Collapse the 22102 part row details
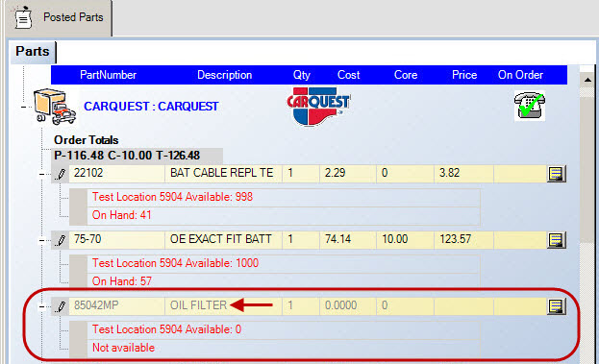 41,175
